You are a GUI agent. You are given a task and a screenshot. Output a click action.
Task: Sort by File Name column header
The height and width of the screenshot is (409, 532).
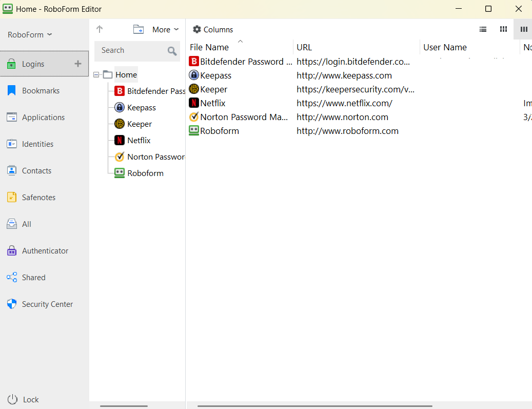[240, 47]
